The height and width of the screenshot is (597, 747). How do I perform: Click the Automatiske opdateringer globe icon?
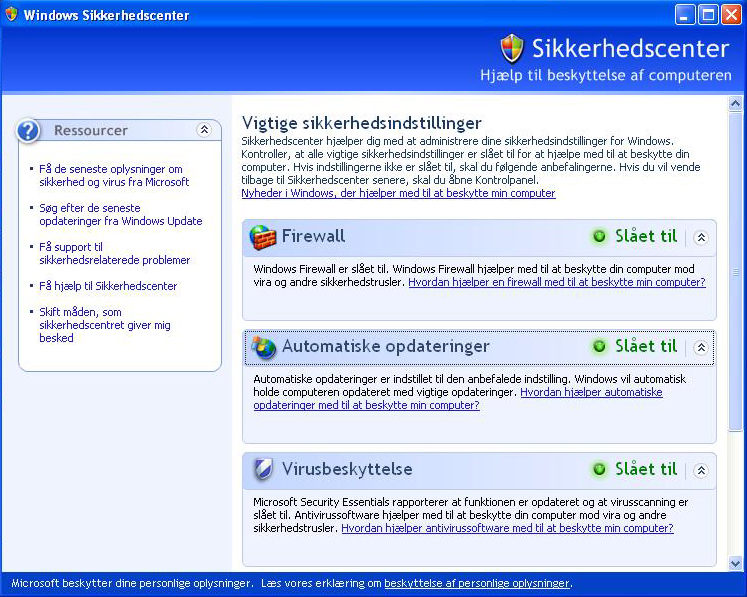(x=264, y=347)
